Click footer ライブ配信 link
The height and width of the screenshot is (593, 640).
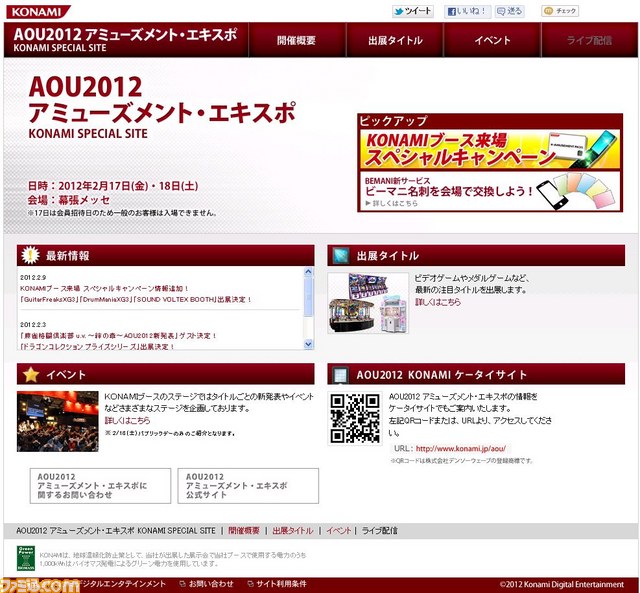[x=380, y=531]
